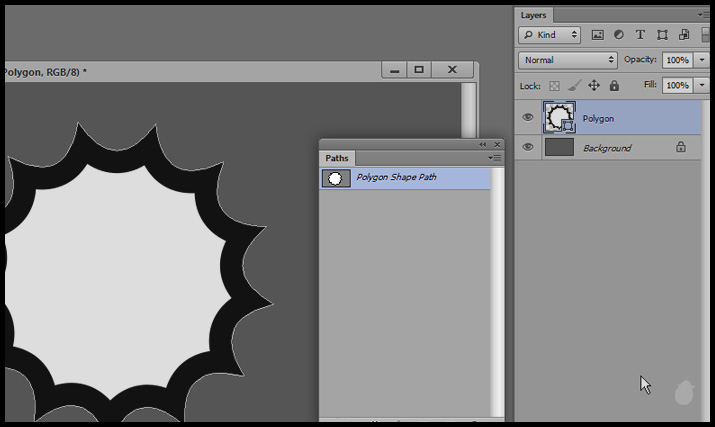Filter for shape layers icon
The width and height of the screenshot is (715, 427).
click(x=661, y=35)
